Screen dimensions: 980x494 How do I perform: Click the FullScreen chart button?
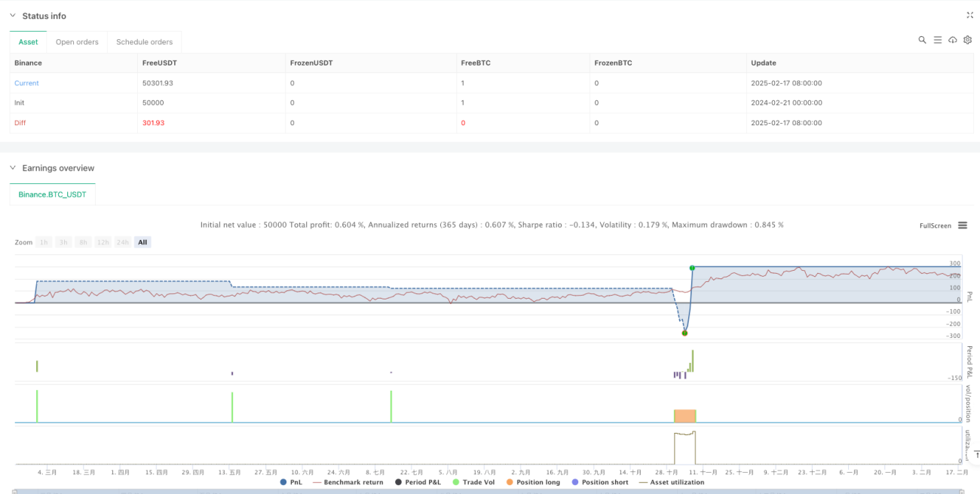[x=936, y=226]
